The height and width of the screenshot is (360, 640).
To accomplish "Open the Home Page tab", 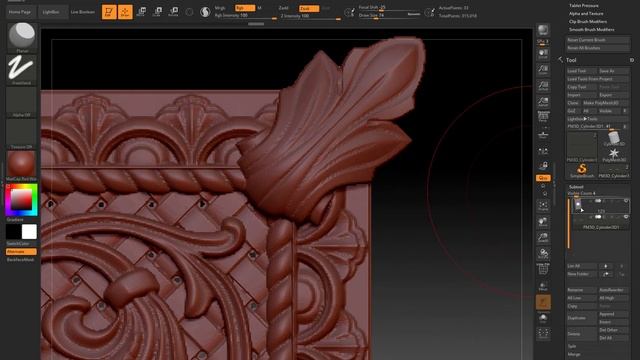I will [20, 12].
